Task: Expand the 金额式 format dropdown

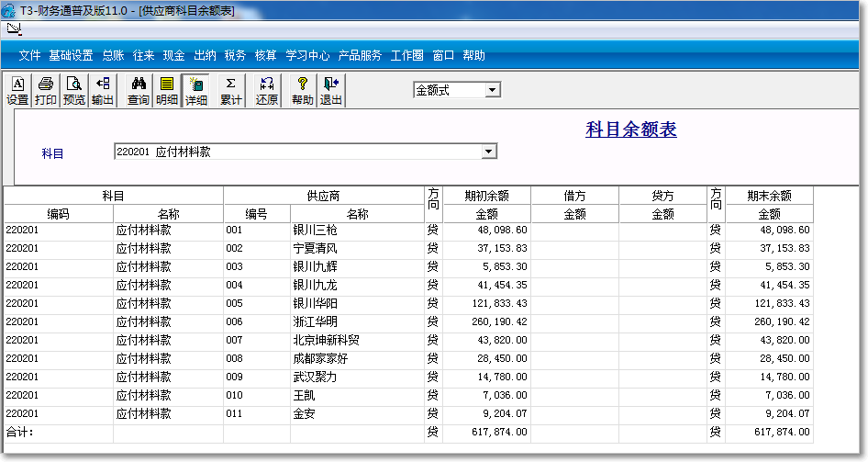Action: [x=492, y=90]
